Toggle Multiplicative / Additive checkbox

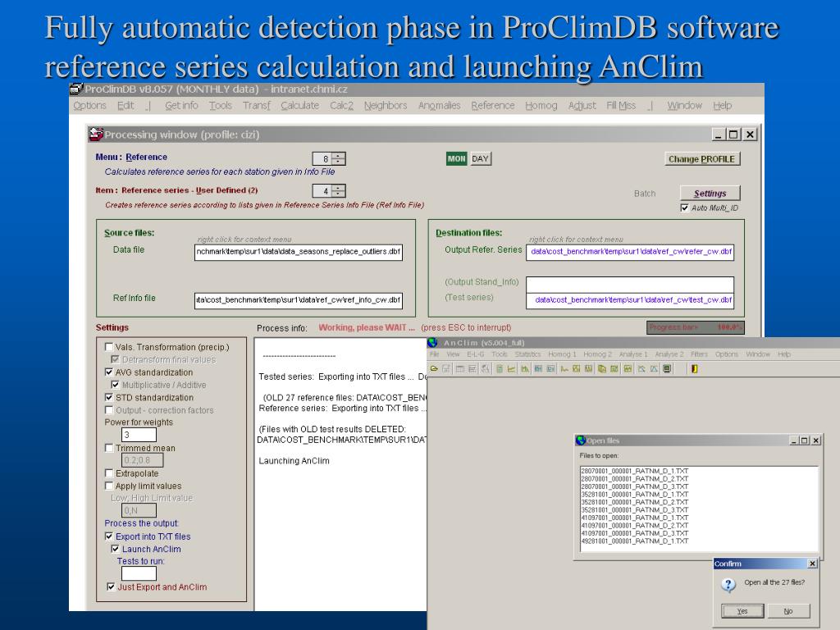pos(115,385)
